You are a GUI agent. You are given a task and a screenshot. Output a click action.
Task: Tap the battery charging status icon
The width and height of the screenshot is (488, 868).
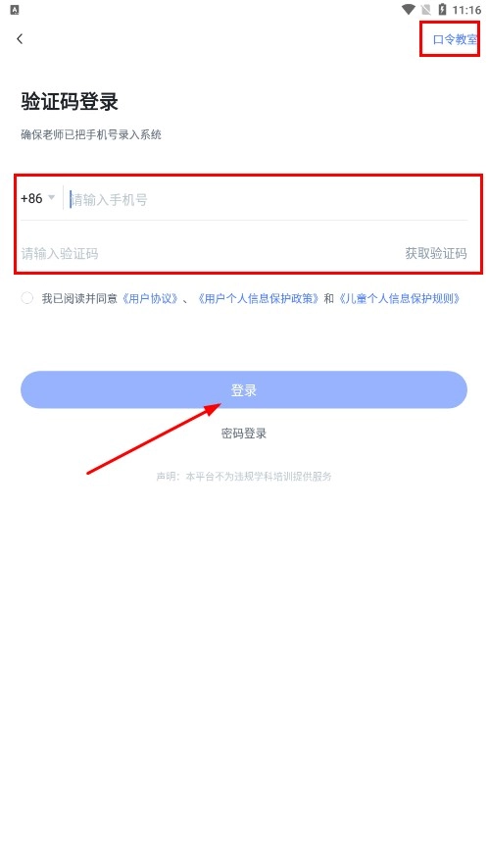(x=442, y=10)
